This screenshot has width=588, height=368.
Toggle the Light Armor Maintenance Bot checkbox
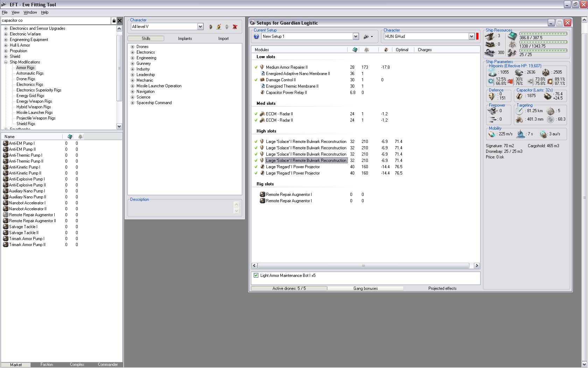coord(256,275)
